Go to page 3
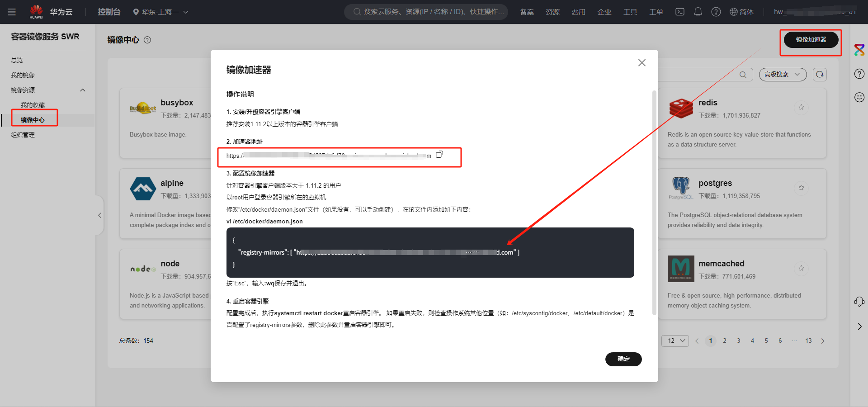868x407 pixels. (x=739, y=341)
